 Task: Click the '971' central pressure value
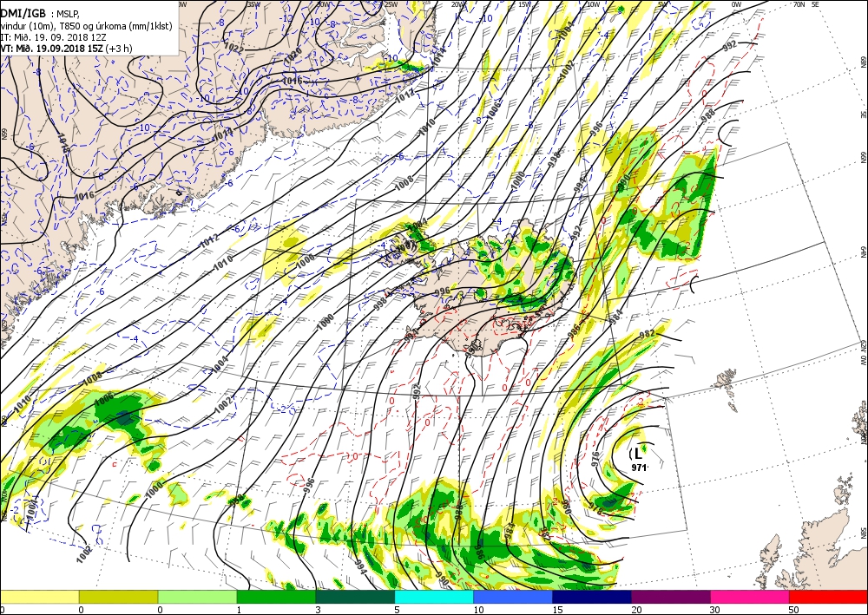639,468
